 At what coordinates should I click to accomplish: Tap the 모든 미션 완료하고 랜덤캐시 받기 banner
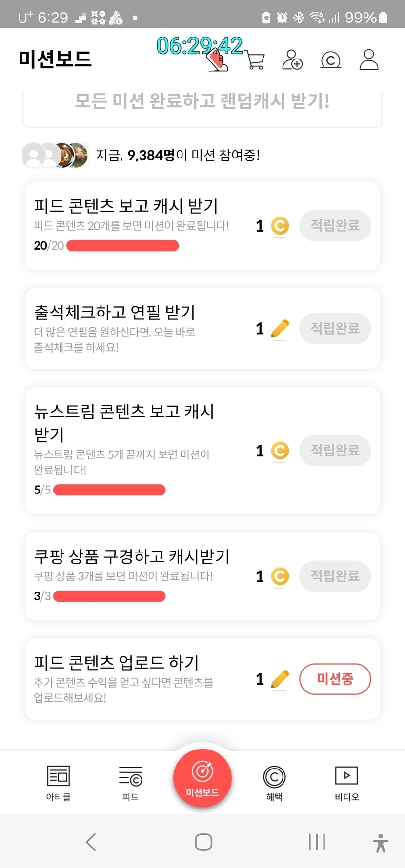click(202, 102)
